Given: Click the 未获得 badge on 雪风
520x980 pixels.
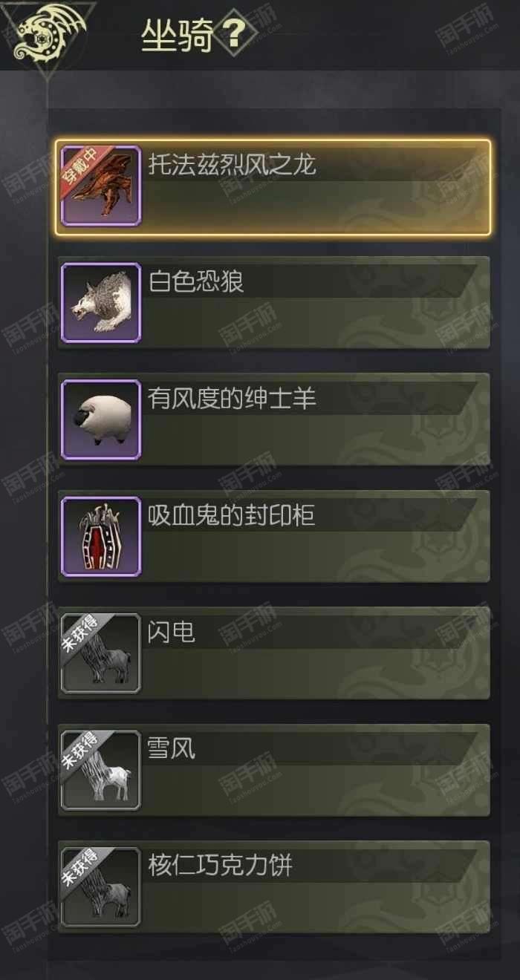Looking at the screenshot, I should pyautogui.click(x=78, y=750).
